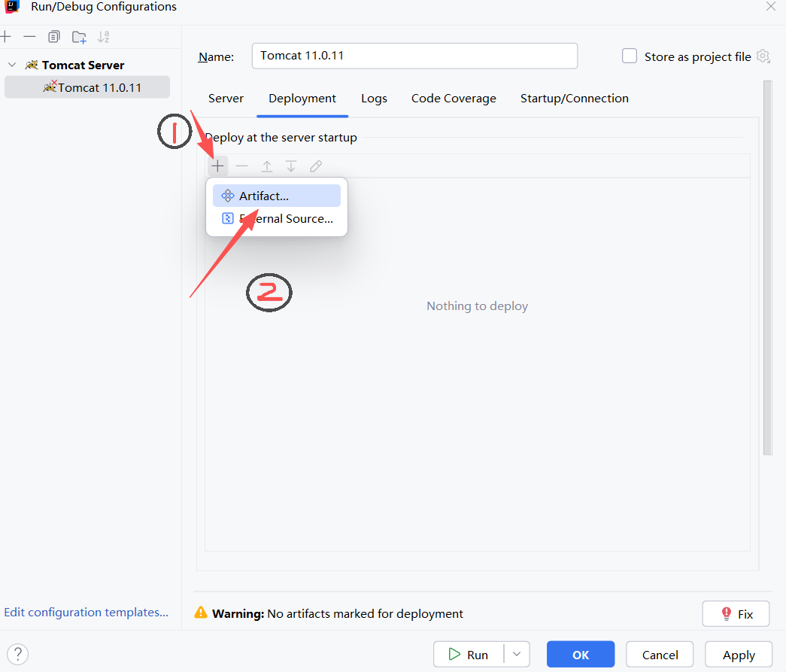
Task: Add a new run configuration
Action: click(x=5, y=37)
